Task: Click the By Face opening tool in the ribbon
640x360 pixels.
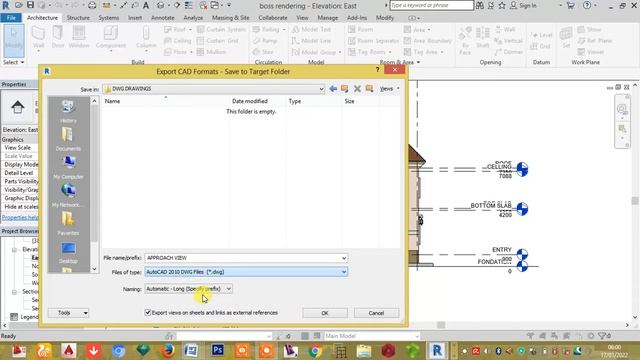Action: coord(465,41)
